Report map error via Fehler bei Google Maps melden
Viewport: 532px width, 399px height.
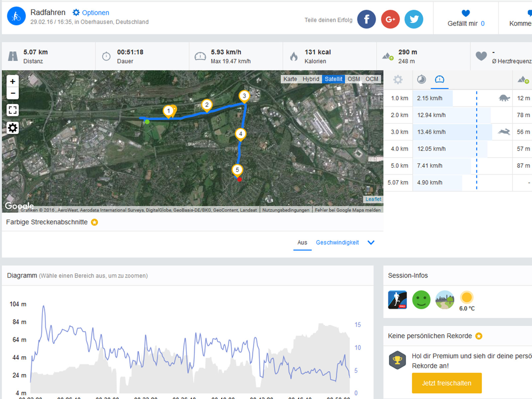pos(348,210)
